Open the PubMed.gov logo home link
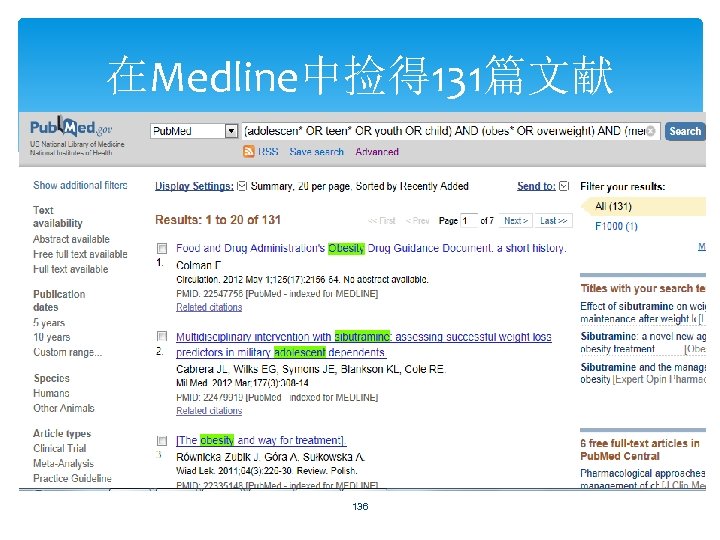 pos(70,127)
